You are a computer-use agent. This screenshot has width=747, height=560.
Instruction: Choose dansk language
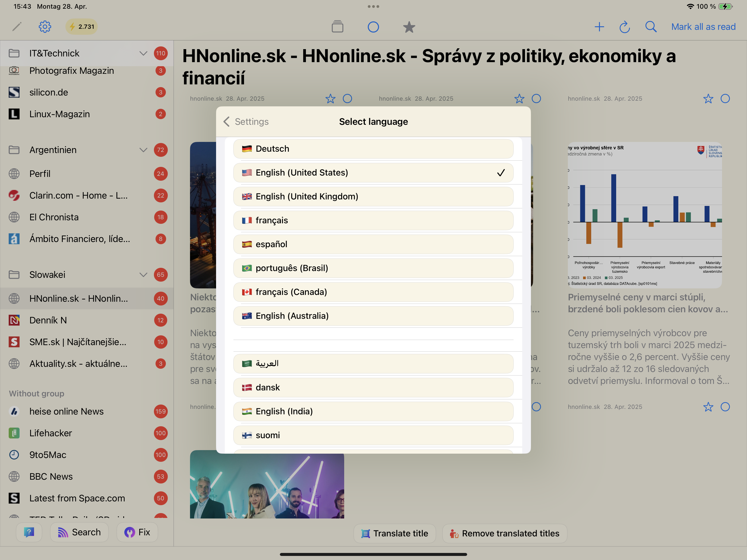coord(373,387)
